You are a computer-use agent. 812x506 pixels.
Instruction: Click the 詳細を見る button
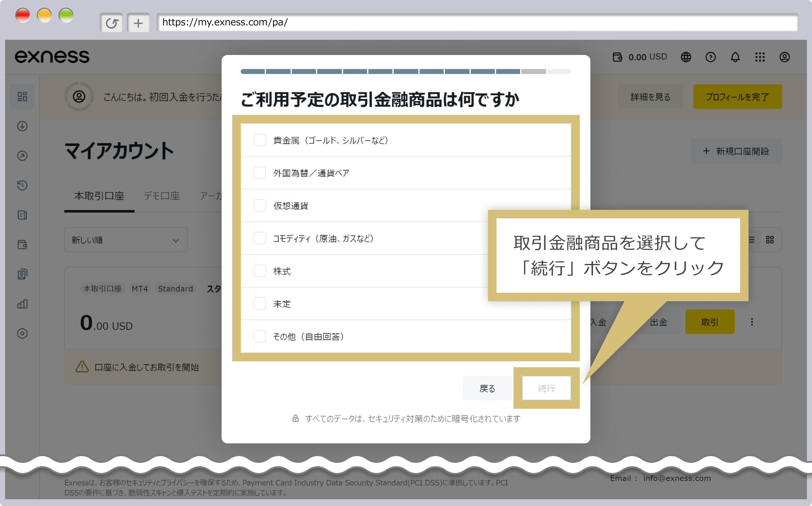coord(650,97)
